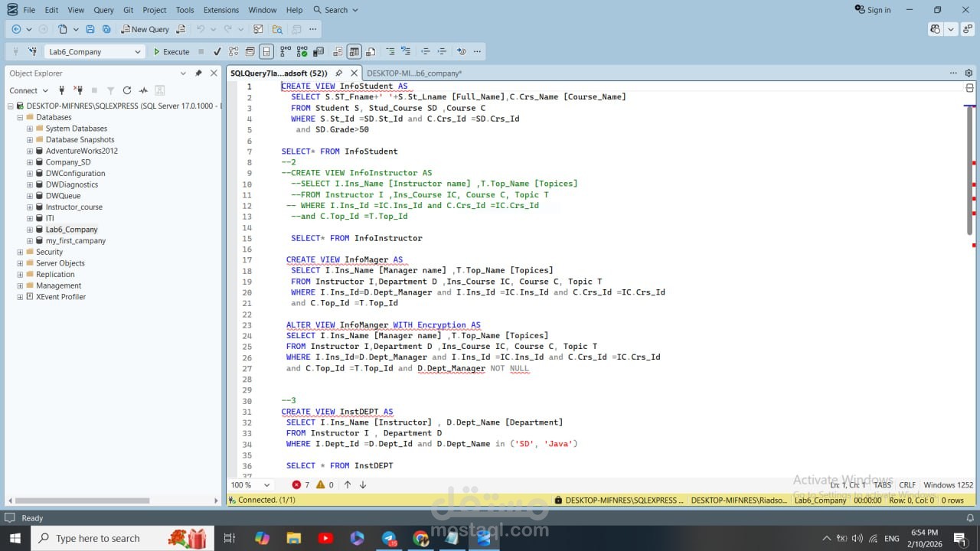
Task: Click the Uncomment selected lines icon
Action: (x=406, y=52)
